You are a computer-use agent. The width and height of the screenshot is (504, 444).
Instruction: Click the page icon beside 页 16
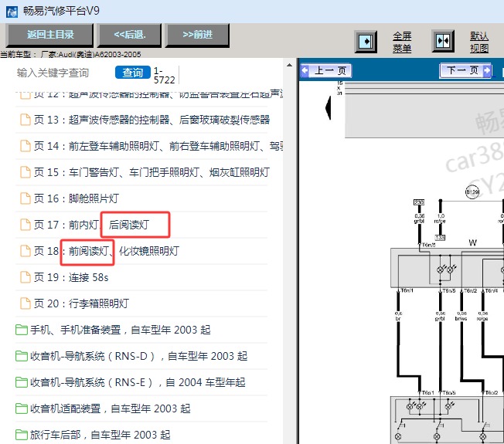point(26,198)
